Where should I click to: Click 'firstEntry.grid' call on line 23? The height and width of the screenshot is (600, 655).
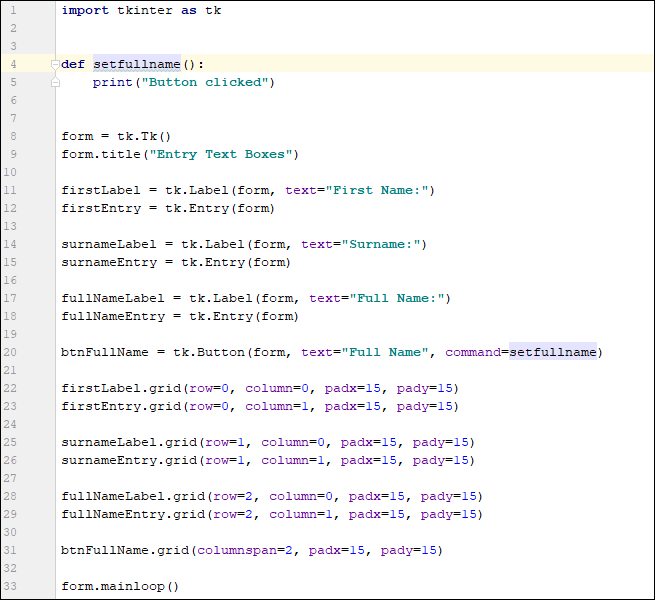(121, 406)
